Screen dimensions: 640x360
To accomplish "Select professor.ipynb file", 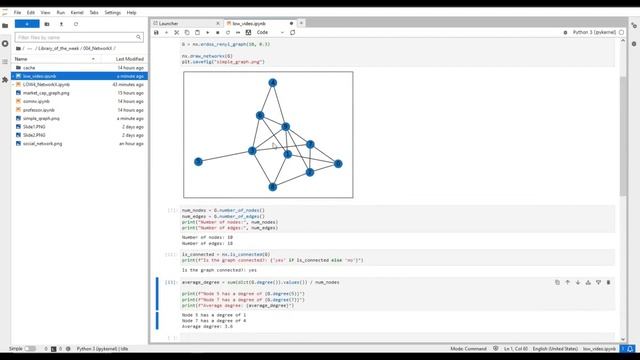I will coord(79,110).
